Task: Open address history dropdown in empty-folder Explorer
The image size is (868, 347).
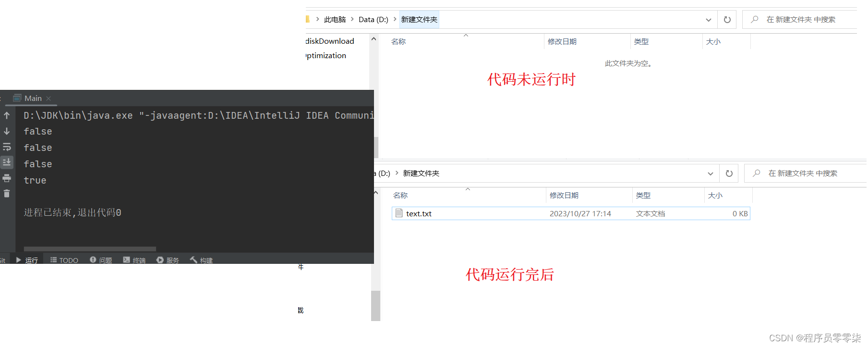Action: pos(708,20)
